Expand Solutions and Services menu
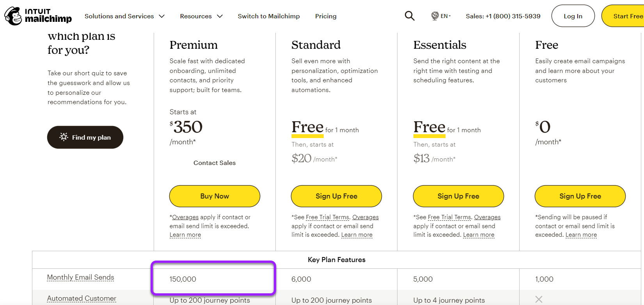 [124, 16]
